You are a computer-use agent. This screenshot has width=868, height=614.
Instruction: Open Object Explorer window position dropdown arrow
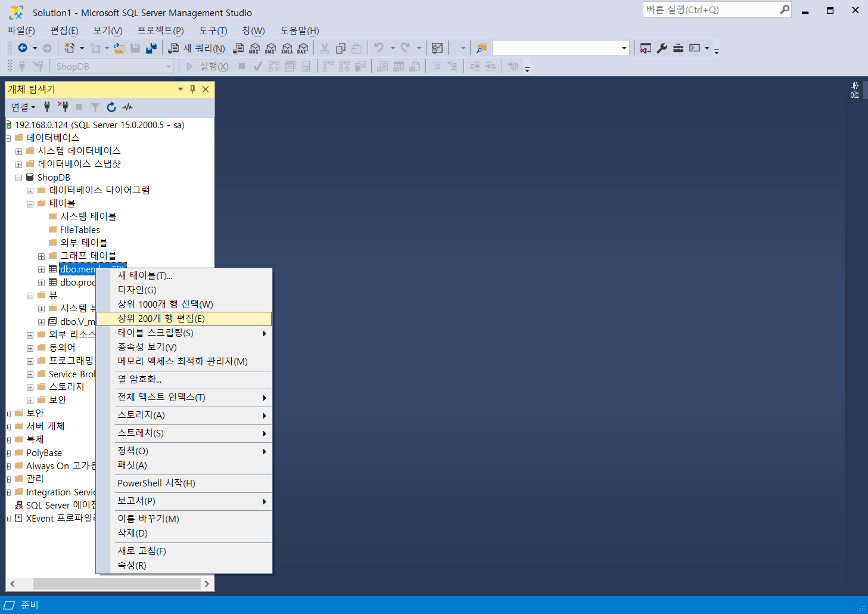(x=180, y=89)
